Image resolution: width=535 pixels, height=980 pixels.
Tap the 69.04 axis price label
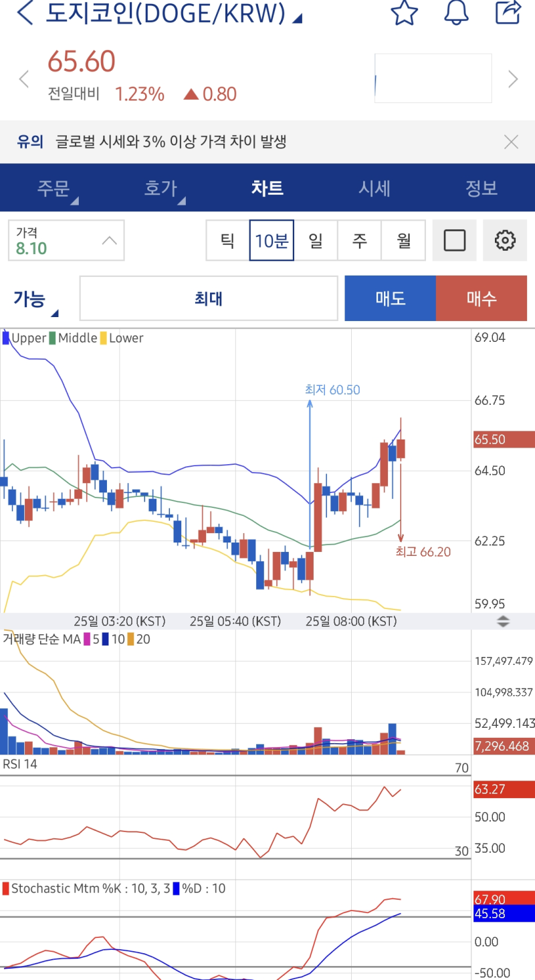(490, 337)
